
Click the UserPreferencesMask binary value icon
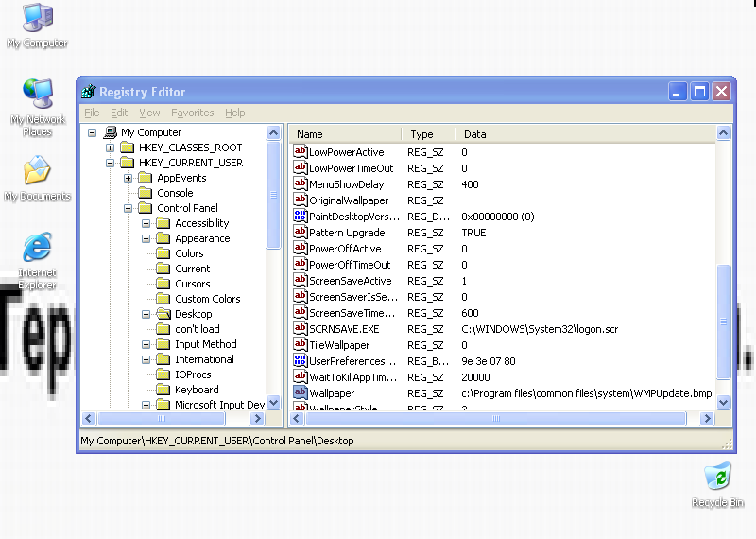[x=300, y=360]
